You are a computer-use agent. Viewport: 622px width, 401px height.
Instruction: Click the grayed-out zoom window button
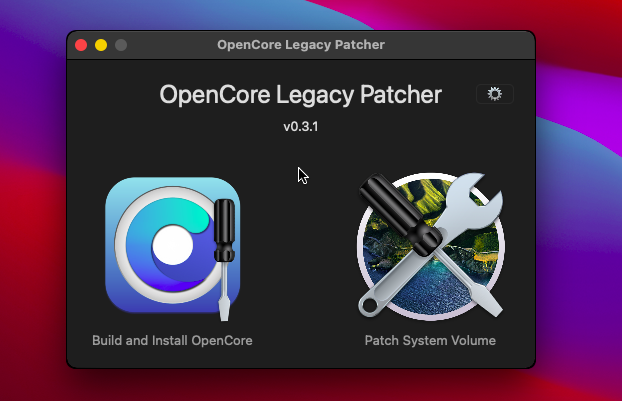click(x=121, y=45)
